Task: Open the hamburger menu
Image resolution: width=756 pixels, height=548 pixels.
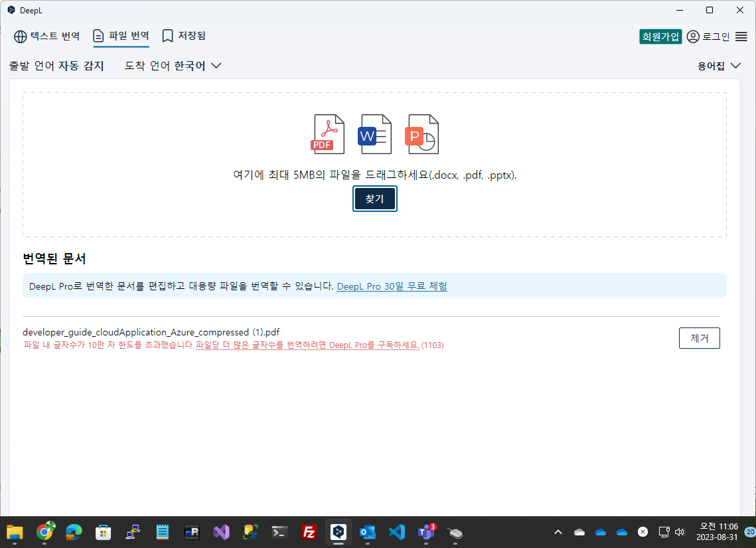Action: [x=741, y=37]
